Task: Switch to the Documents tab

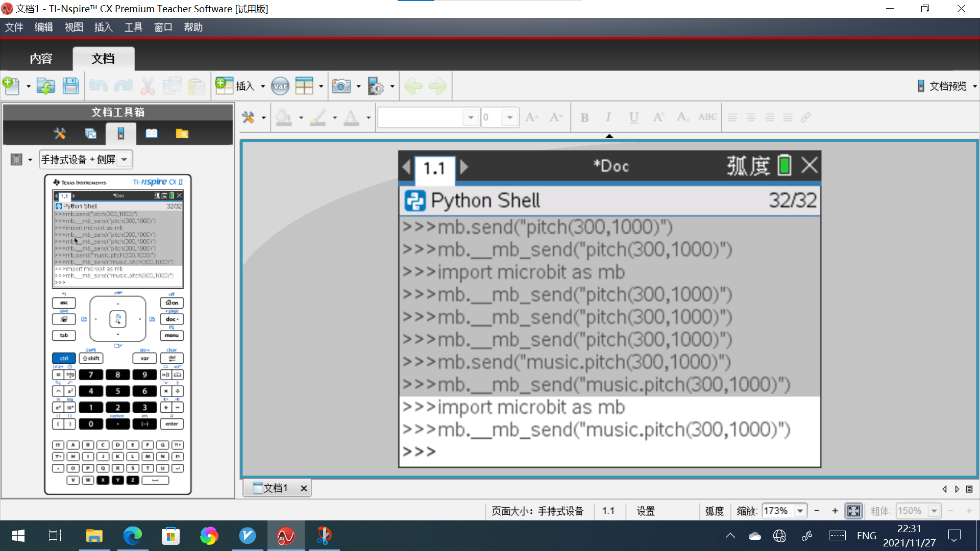Action: tap(103, 59)
